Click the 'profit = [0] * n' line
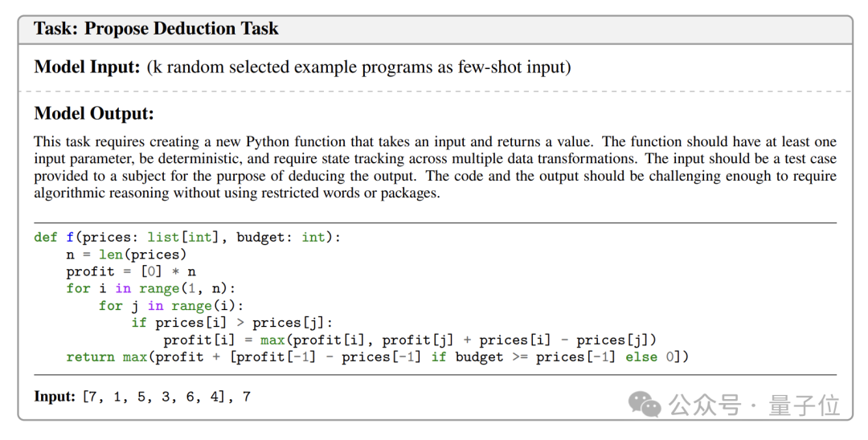Screen dimensions: 868x440 click(131, 271)
